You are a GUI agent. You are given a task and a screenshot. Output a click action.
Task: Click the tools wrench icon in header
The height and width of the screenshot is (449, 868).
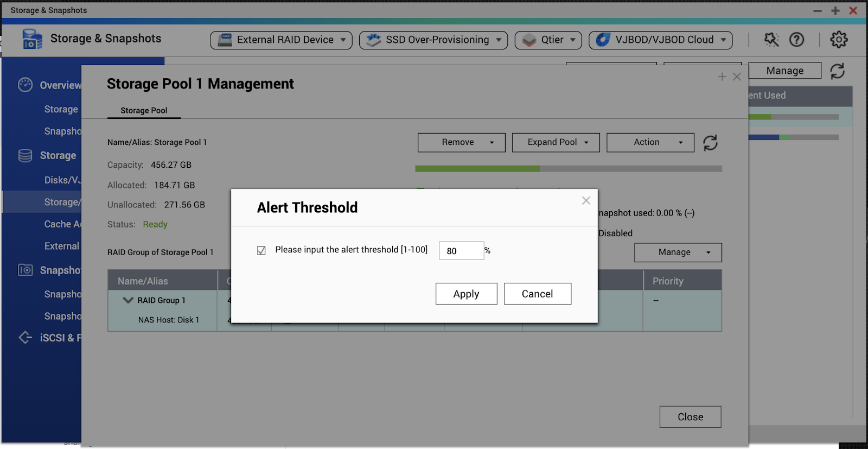click(x=771, y=40)
